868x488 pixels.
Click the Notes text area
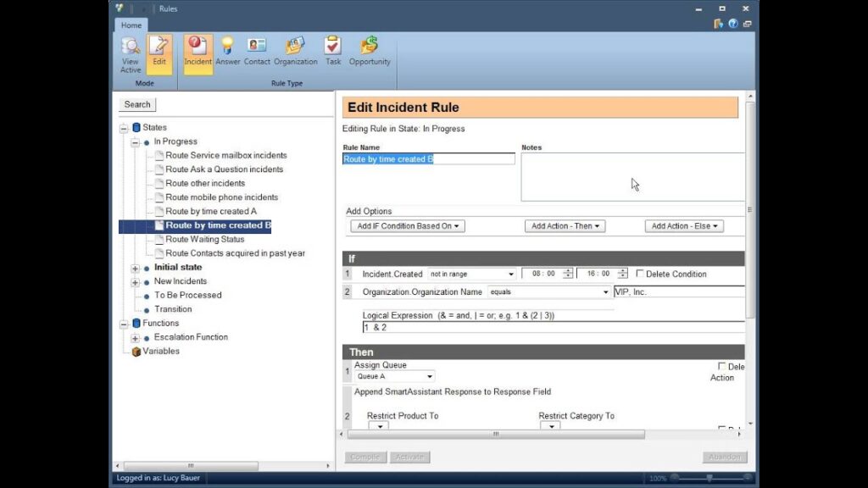coord(632,177)
